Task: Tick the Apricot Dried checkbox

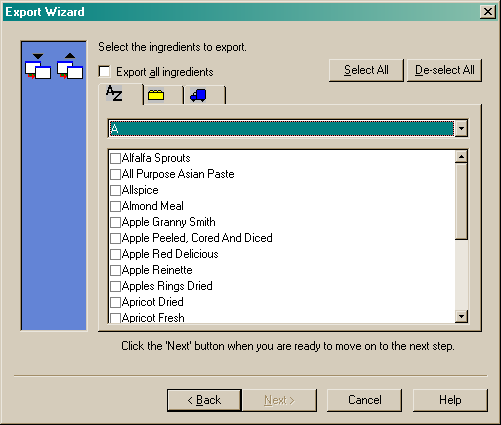Action: pos(115,302)
